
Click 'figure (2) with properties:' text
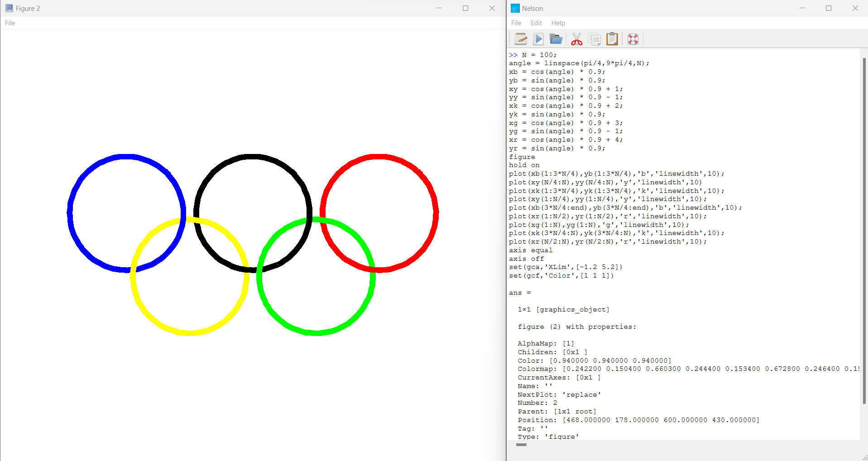pos(577,327)
